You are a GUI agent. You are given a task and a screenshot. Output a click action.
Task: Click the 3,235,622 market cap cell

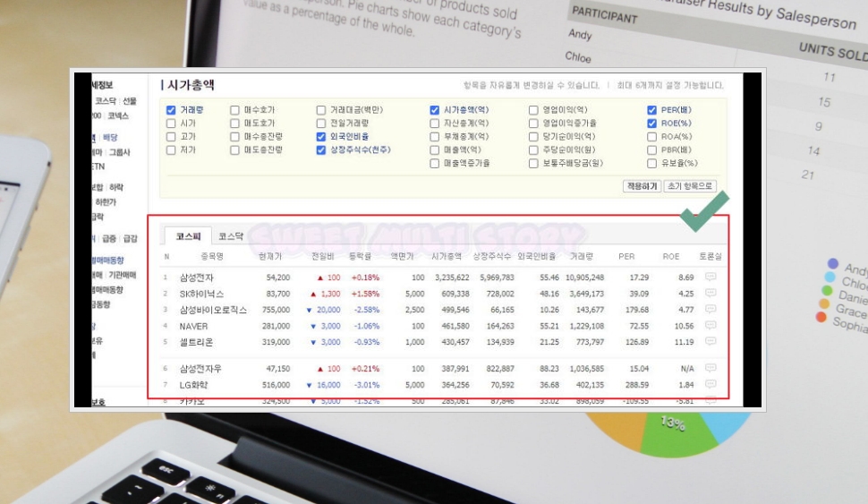(452, 278)
